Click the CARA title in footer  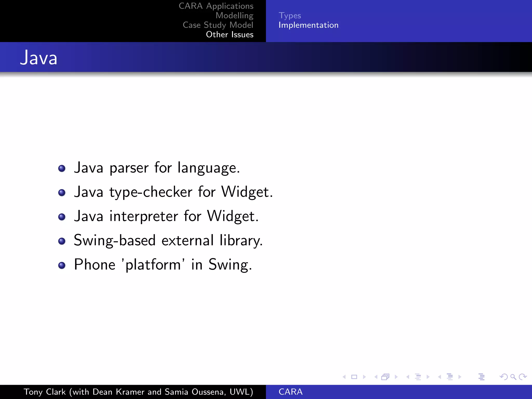(290, 392)
